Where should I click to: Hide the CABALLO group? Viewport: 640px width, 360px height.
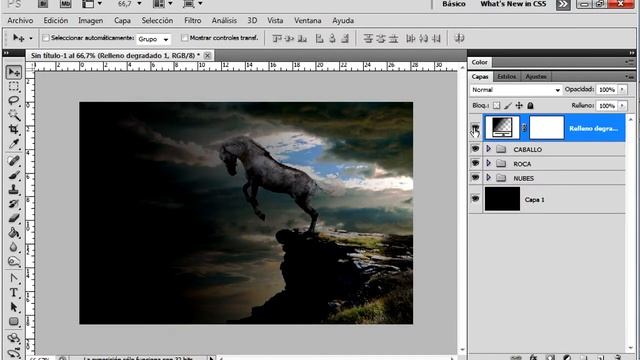tap(475, 149)
